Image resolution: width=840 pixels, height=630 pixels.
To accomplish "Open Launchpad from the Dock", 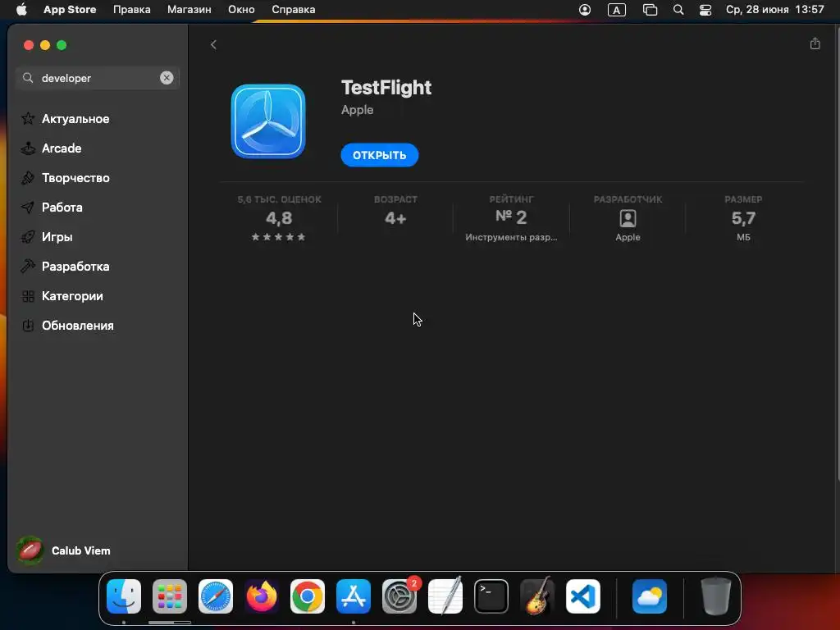I will pyautogui.click(x=170, y=596).
